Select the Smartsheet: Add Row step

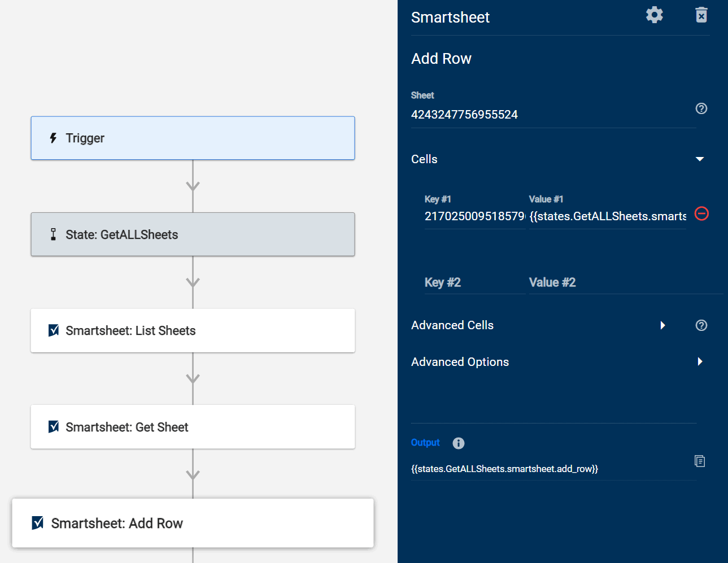point(193,523)
